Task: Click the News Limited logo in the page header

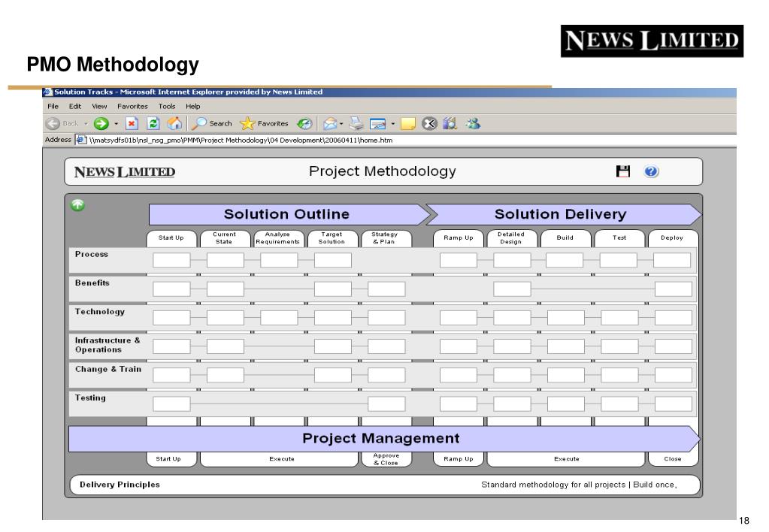Action: (125, 171)
